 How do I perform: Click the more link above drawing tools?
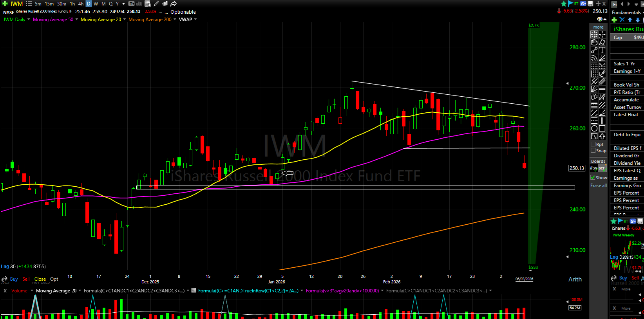pyautogui.click(x=598, y=27)
